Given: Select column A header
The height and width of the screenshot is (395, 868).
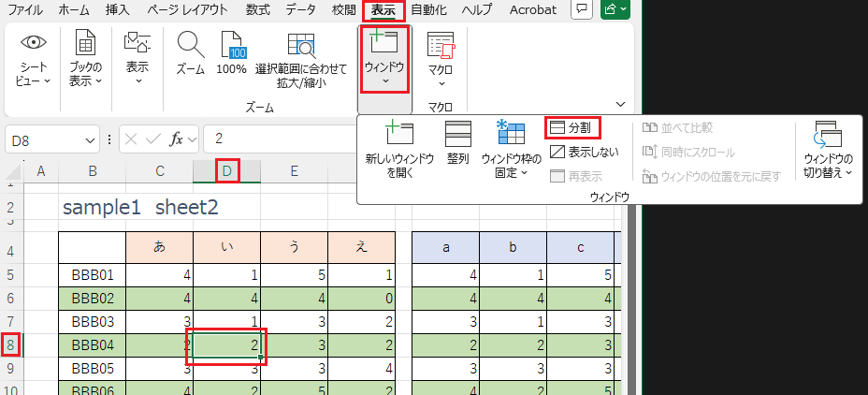Looking at the screenshot, I should coord(40,171).
